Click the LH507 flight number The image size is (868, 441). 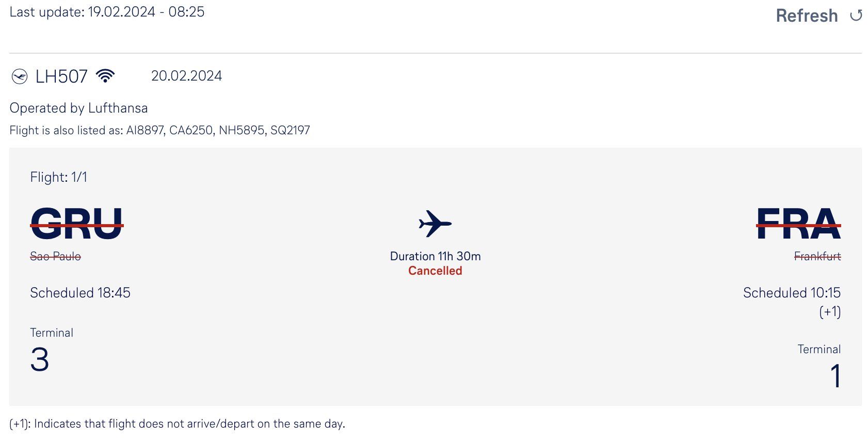pos(61,77)
